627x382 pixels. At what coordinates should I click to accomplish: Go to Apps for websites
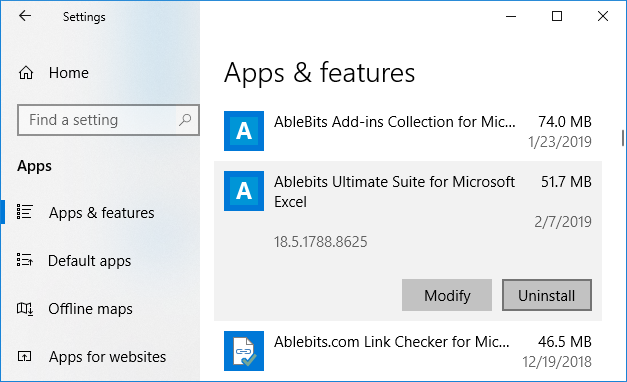[x=107, y=357]
